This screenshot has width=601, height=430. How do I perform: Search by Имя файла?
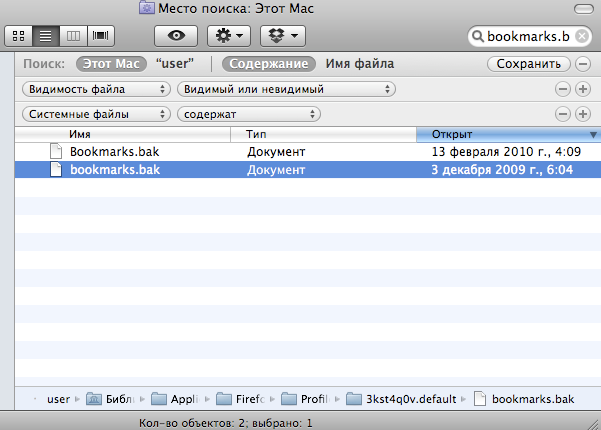coord(359,64)
